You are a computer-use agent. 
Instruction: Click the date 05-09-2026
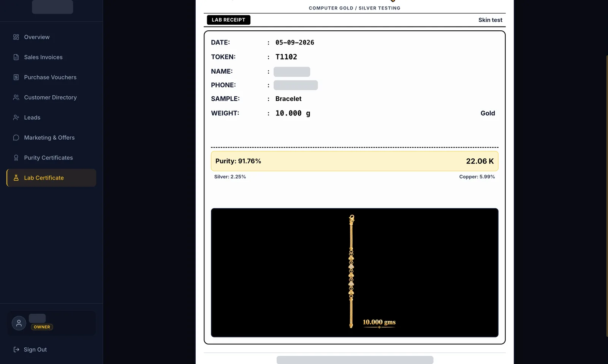click(295, 43)
